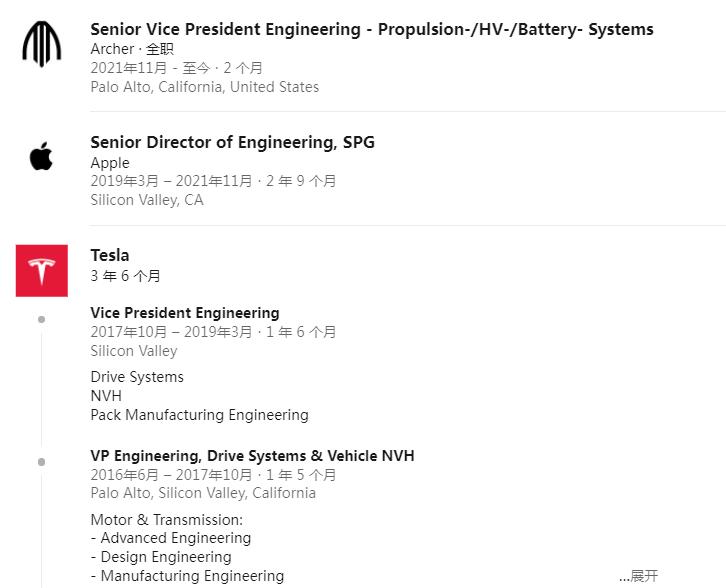Open Senior Director of Engineering, SPG title
This screenshot has width=726, height=588.
pos(232,142)
